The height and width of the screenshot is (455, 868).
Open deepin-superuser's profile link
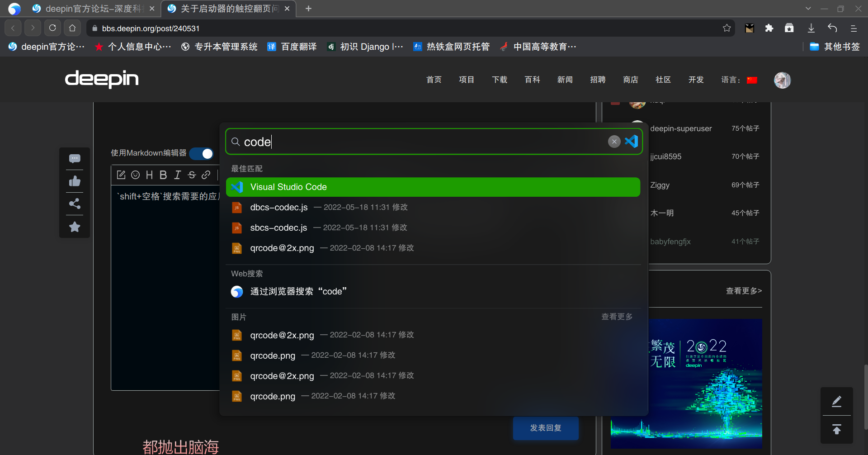click(x=681, y=128)
